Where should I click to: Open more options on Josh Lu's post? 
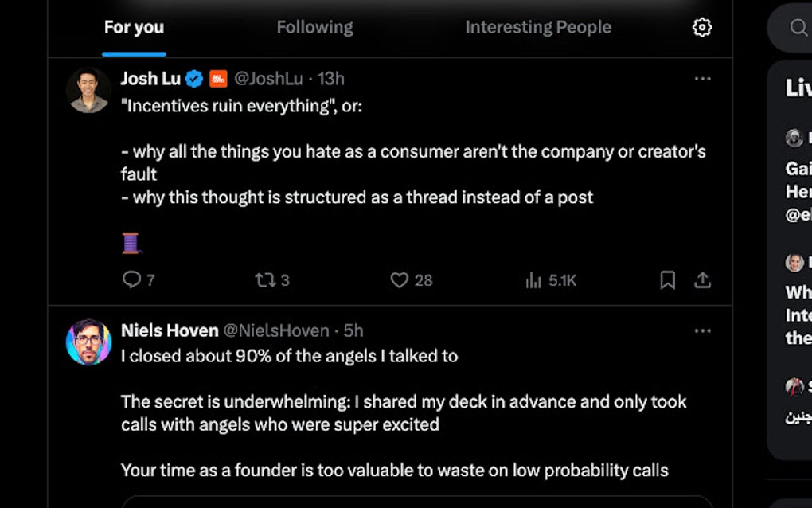pos(702,79)
